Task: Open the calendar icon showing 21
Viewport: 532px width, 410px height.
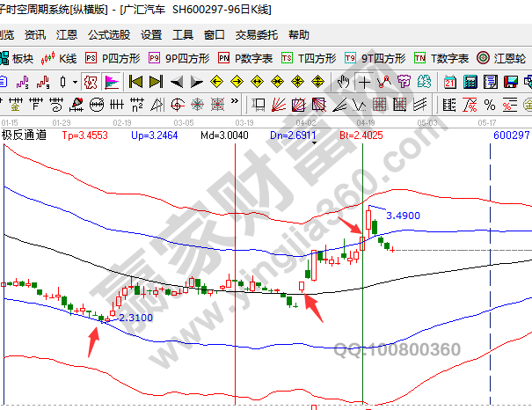Action: pos(450,82)
